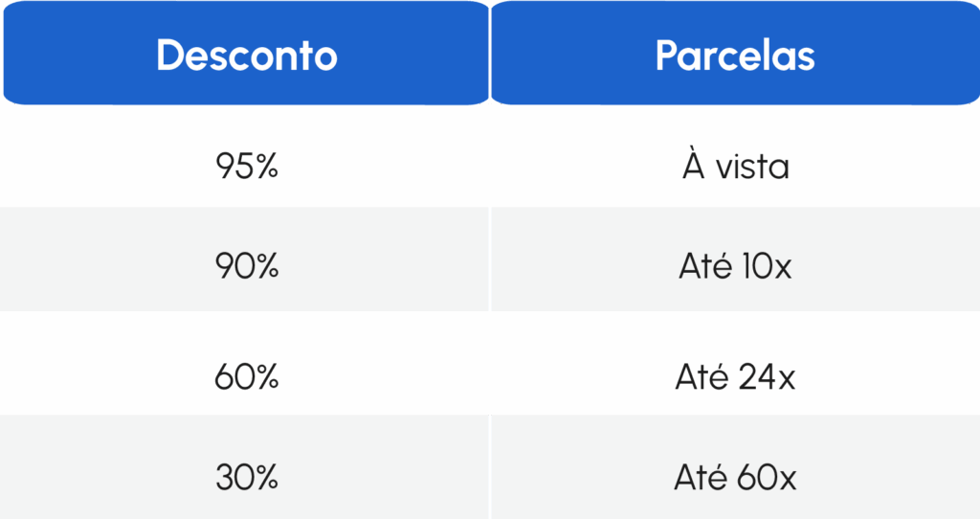Click the discount paired with Até 60x
980x519 pixels.
[x=247, y=477]
